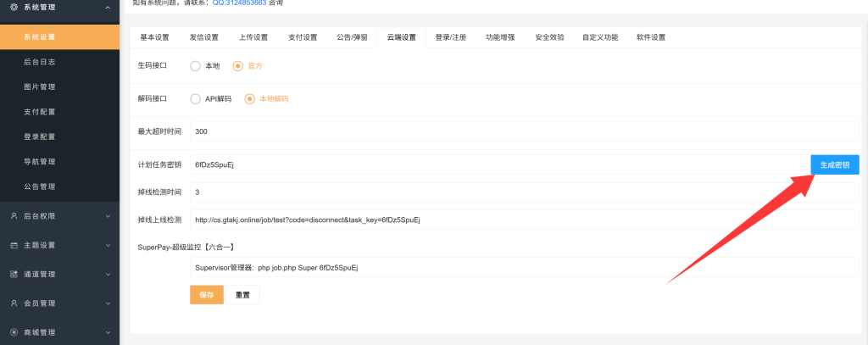The width and height of the screenshot is (868, 345).
Task: Select the 本地 radio for 生码接口
Action: [x=196, y=65]
